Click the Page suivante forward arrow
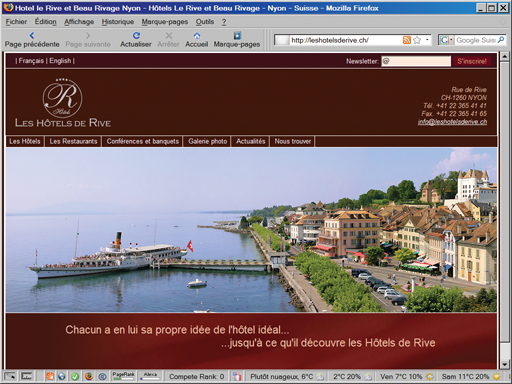 point(88,35)
